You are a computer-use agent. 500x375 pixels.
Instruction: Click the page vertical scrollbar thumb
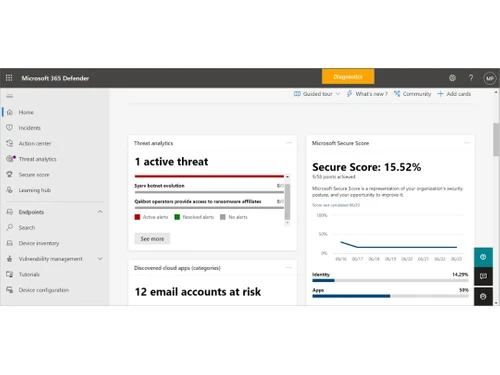click(496, 139)
